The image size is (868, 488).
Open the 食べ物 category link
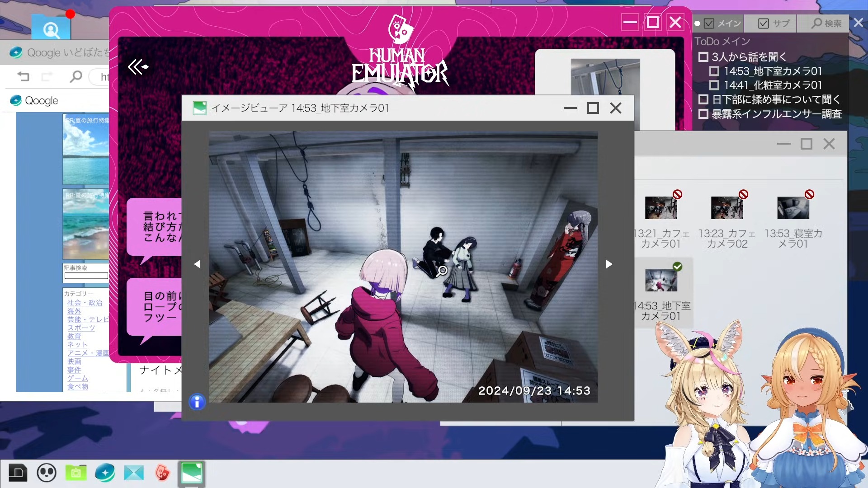pos(78,386)
